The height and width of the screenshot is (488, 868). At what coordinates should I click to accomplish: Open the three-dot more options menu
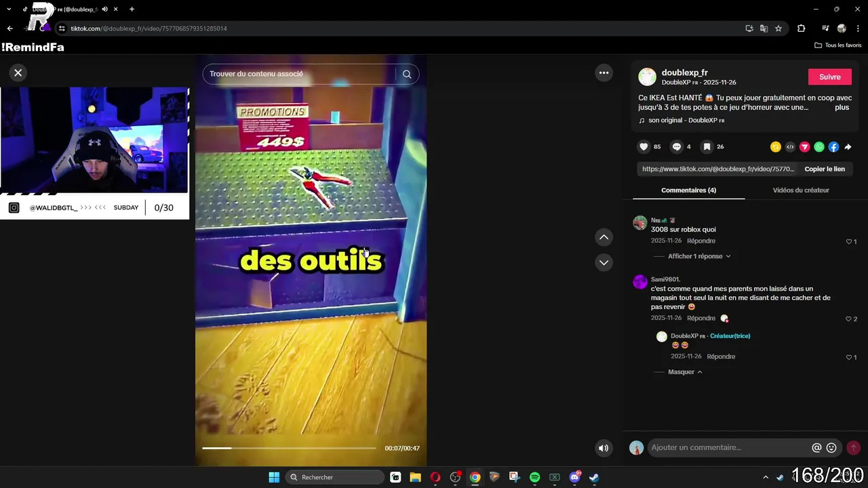point(604,73)
